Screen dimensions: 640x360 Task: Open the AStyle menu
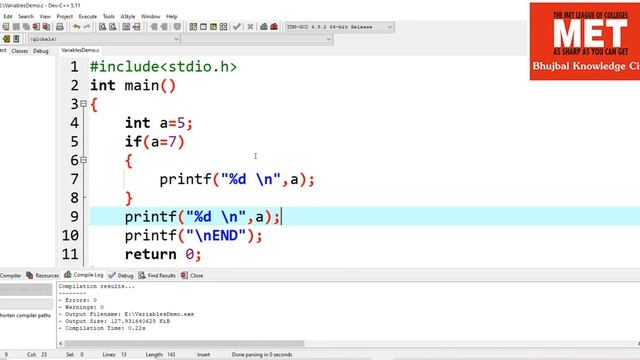pyautogui.click(x=128, y=16)
